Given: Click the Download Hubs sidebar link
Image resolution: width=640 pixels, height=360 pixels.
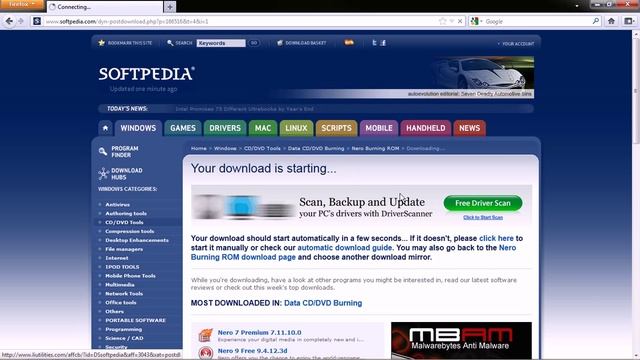Looking at the screenshot, I should point(127,174).
